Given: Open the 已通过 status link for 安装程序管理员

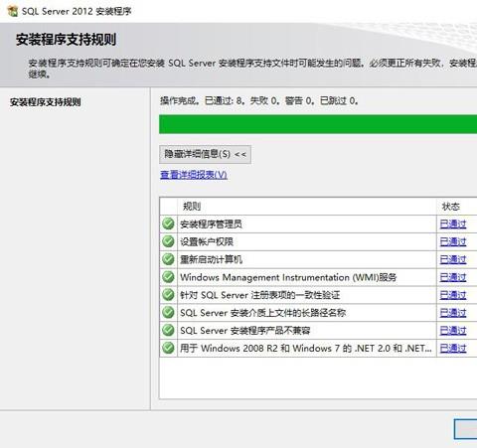Looking at the screenshot, I should [453, 224].
